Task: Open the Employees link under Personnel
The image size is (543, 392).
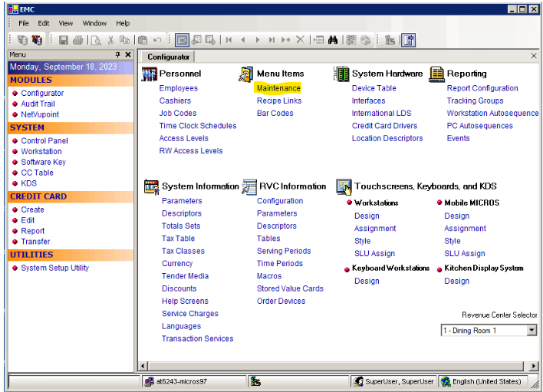Action: pos(178,88)
